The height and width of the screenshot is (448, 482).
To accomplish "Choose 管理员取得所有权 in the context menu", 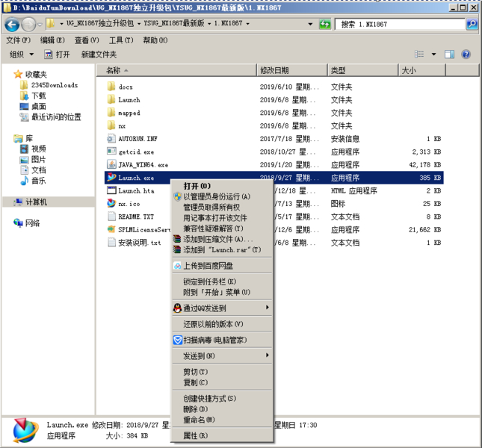I will pyautogui.click(x=222, y=208).
